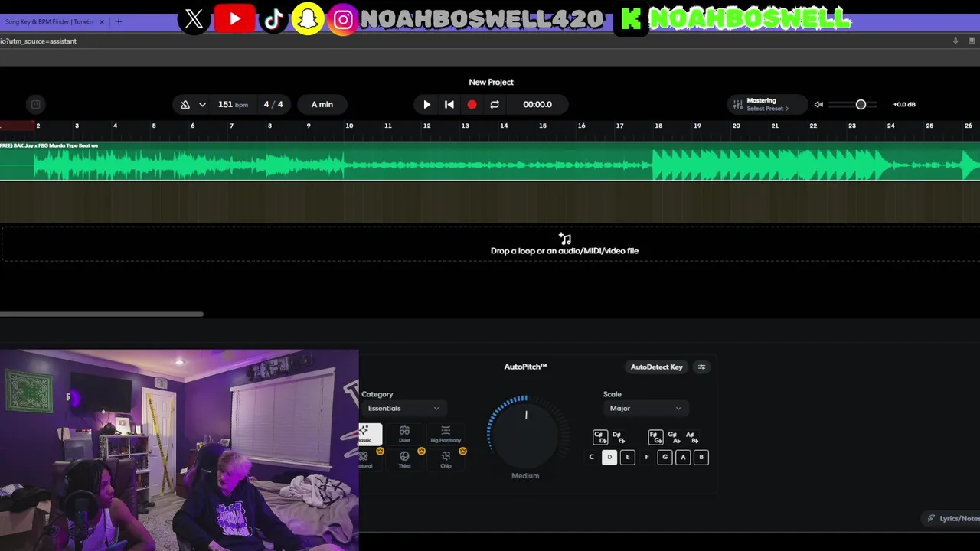The height and width of the screenshot is (551, 980).
Task: Click the Third effect's gold crown badge
Action: click(x=421, y=452)
